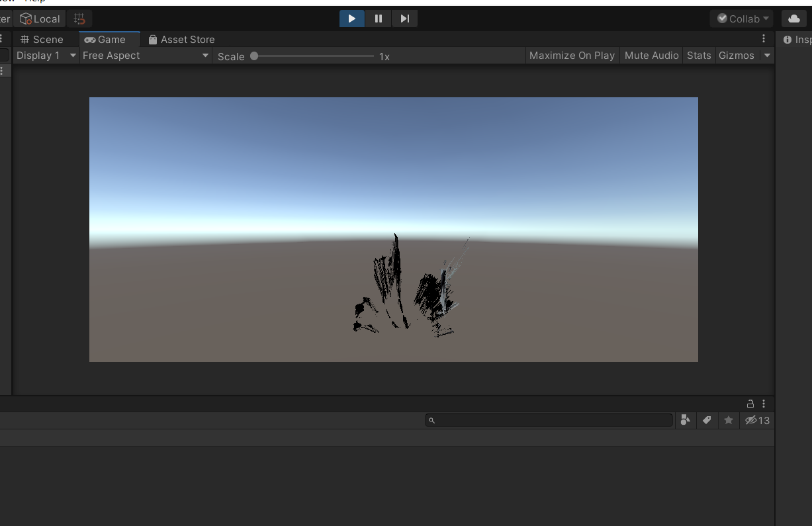Advance one frame with the Step button

click(405, 19)
